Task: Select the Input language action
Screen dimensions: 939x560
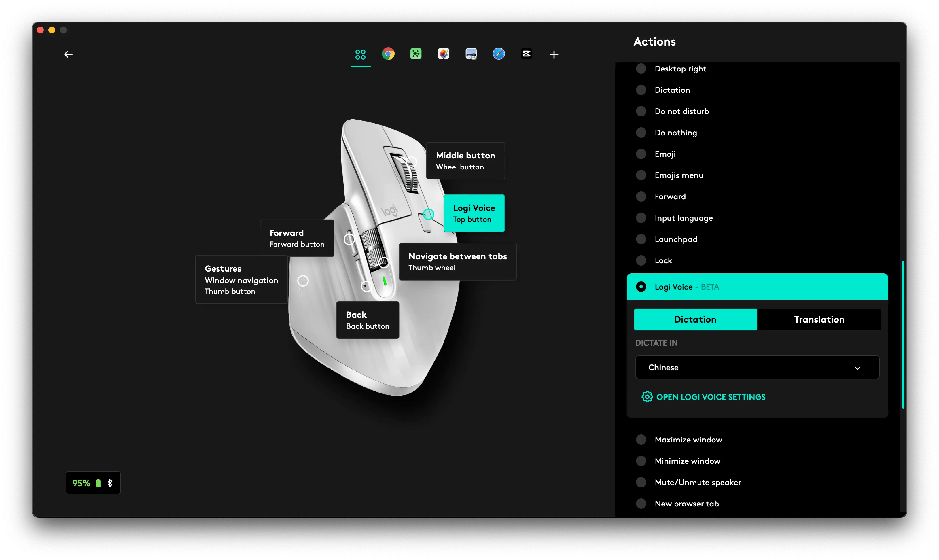Action: pos(674,218)
